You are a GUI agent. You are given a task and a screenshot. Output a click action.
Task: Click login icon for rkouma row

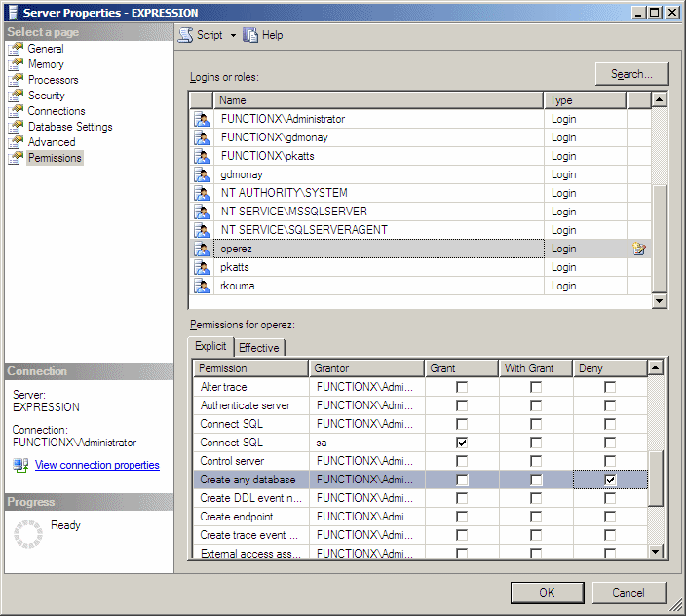point(202,286)
